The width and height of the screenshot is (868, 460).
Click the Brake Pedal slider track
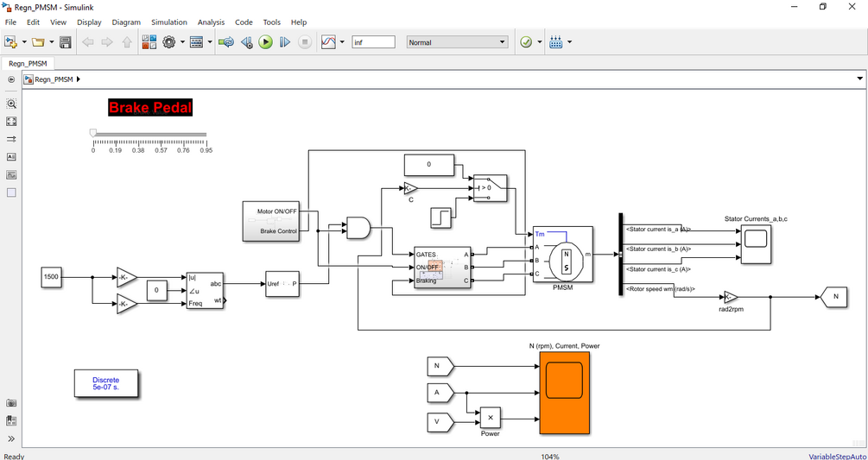click(149, 135)
